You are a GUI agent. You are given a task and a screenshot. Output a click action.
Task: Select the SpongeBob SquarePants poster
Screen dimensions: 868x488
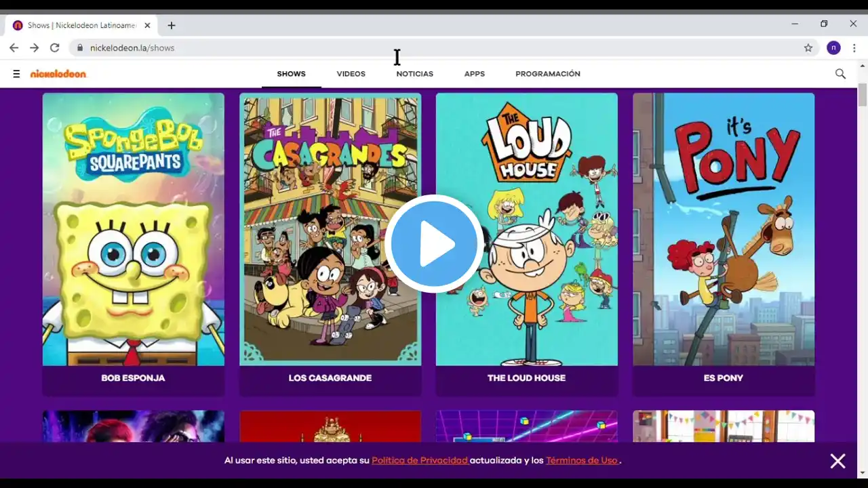[134, 229]
